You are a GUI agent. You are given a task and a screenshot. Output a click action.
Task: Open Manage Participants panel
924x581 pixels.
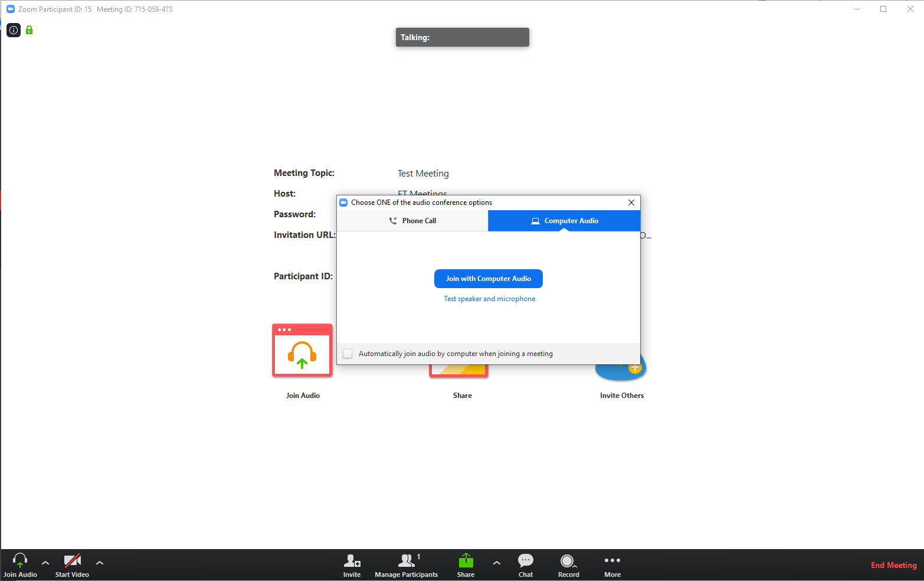click(407, 565)
